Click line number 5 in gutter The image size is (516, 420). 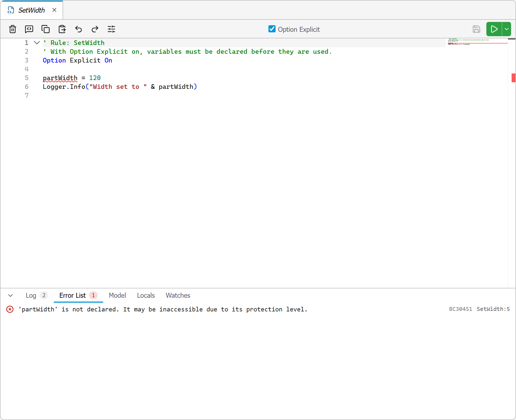tap(27, 78)
